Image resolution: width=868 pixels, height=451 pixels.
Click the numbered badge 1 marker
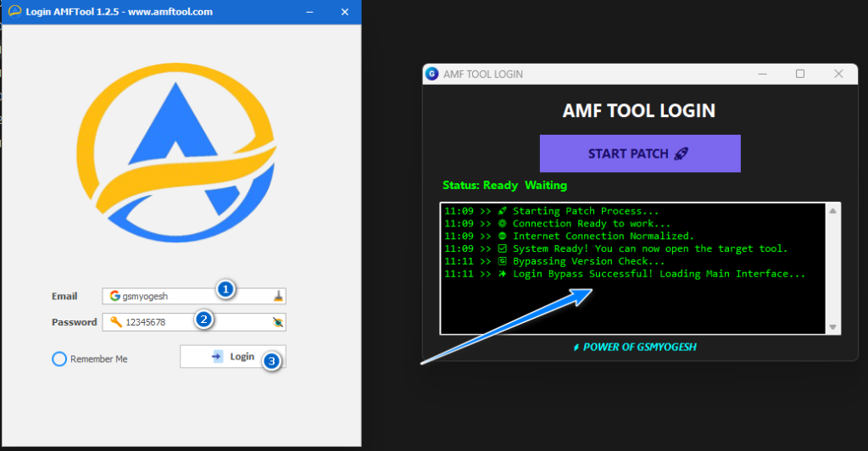click(x=225, y=289)
